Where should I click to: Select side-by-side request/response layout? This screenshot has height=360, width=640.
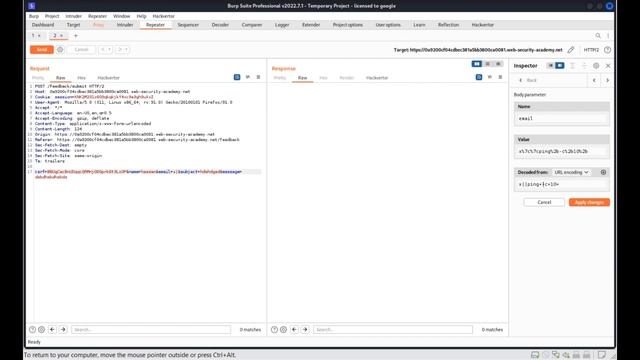(477, 64)
